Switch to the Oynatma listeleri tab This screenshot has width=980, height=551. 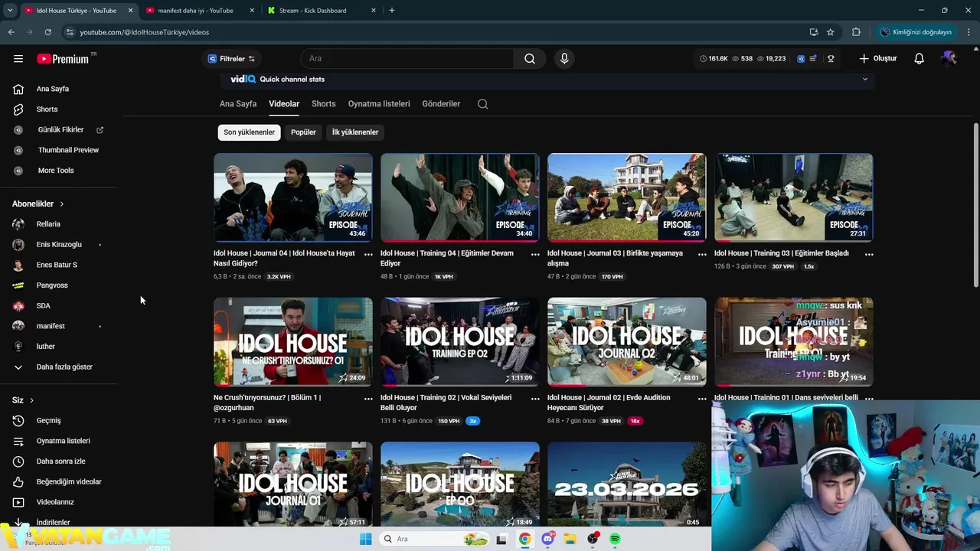(379, 104)
